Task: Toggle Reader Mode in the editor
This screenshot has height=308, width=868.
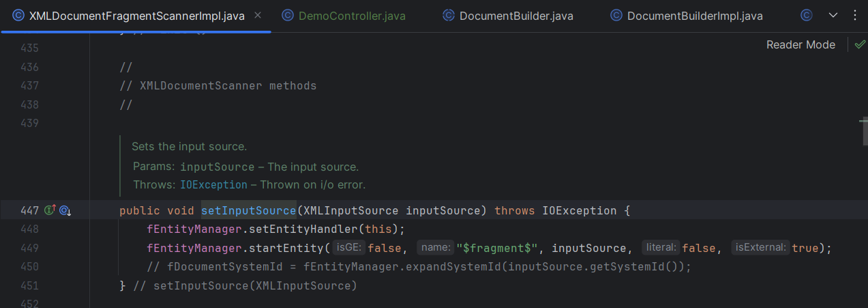Action: (800, 44)
